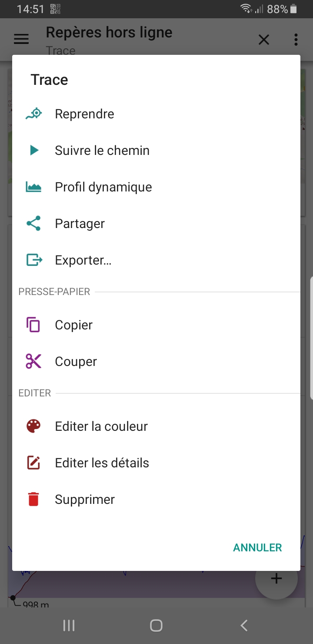
Task: Tap the share icon beside Partager
Action: (33, 224)
